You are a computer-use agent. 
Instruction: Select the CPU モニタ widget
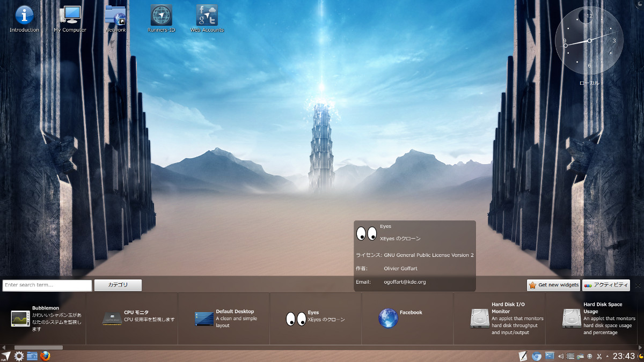(x=138, y=319)
